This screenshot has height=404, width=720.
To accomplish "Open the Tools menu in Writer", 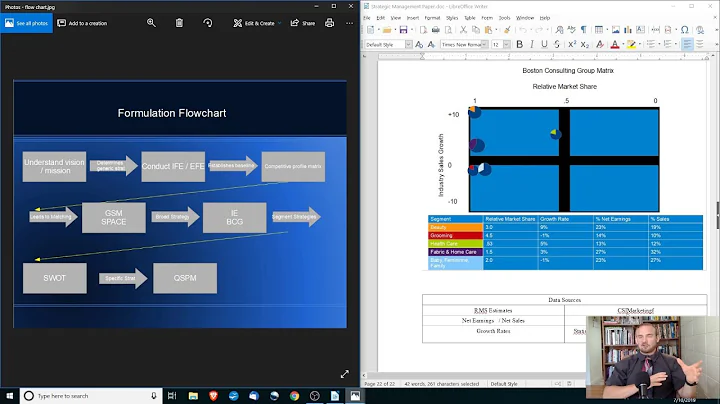I will tap(504, 18).
